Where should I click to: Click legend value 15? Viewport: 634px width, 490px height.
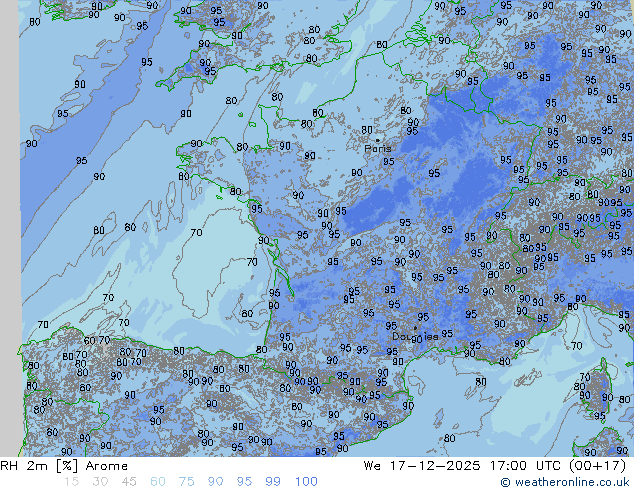tap(71, 482)
